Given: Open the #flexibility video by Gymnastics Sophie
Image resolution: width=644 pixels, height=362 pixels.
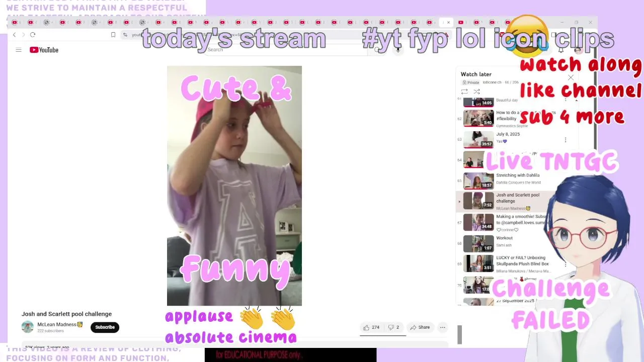Looking at the screenshot, I should (x=478, y=118).
